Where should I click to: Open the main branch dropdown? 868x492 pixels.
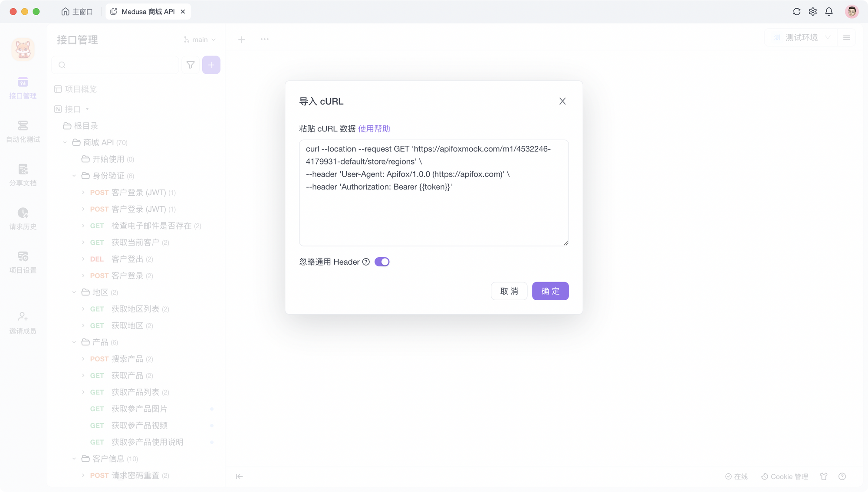(x=200, y=39)
